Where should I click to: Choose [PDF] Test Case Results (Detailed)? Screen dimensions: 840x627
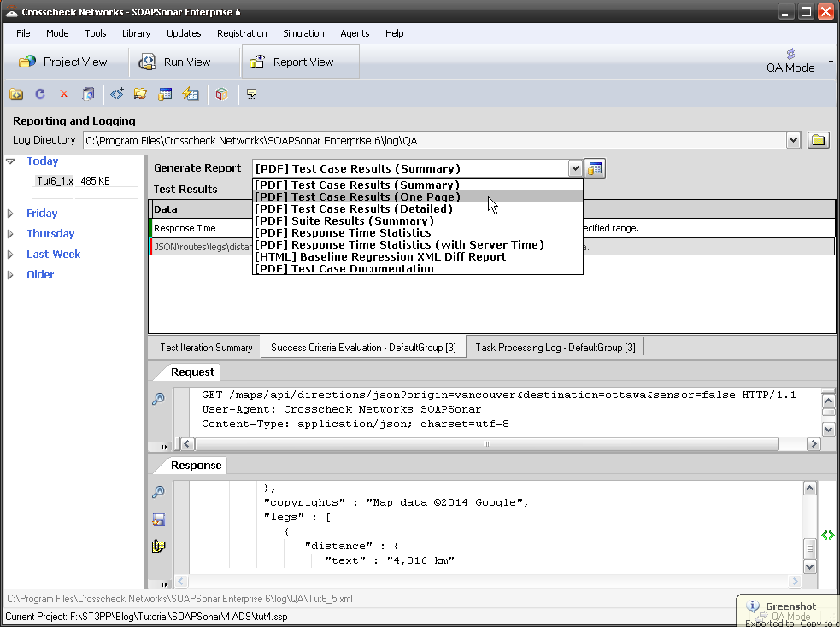[417, 208]
